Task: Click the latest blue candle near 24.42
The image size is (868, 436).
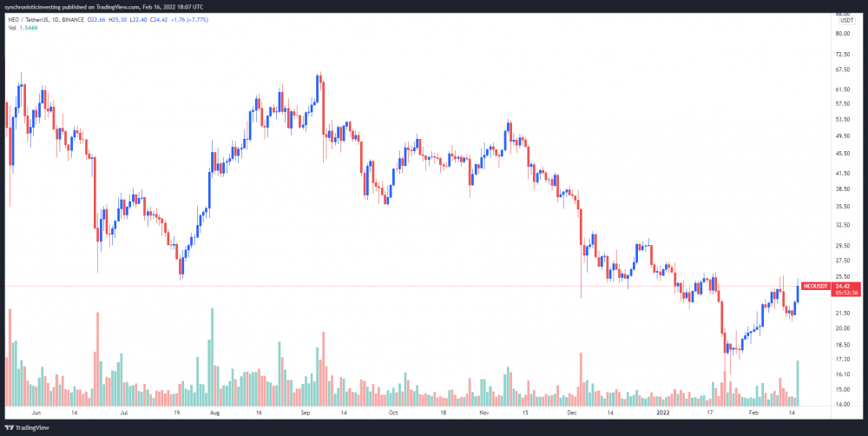Action: 798,294
